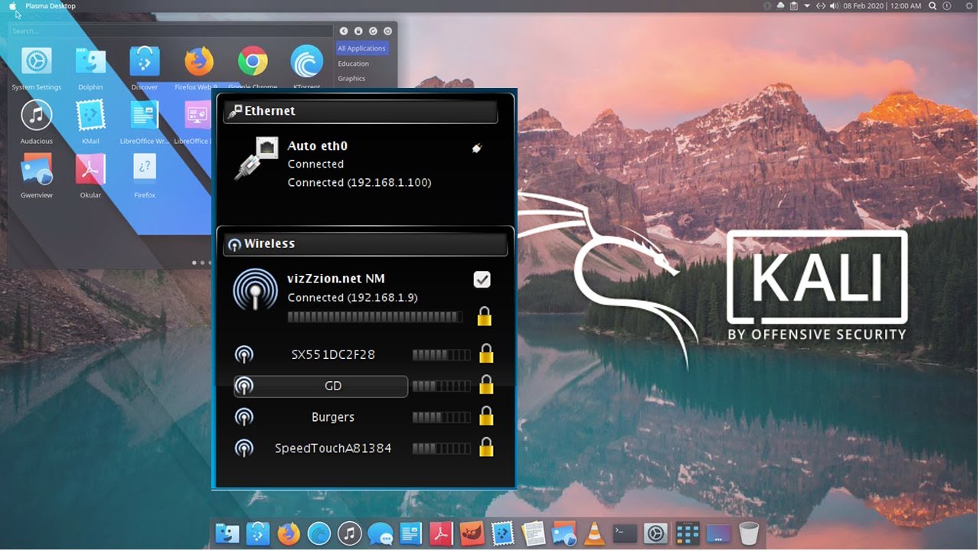Launch GIMP from the dock
Screen dimensions: 980x551
[472, 533]
